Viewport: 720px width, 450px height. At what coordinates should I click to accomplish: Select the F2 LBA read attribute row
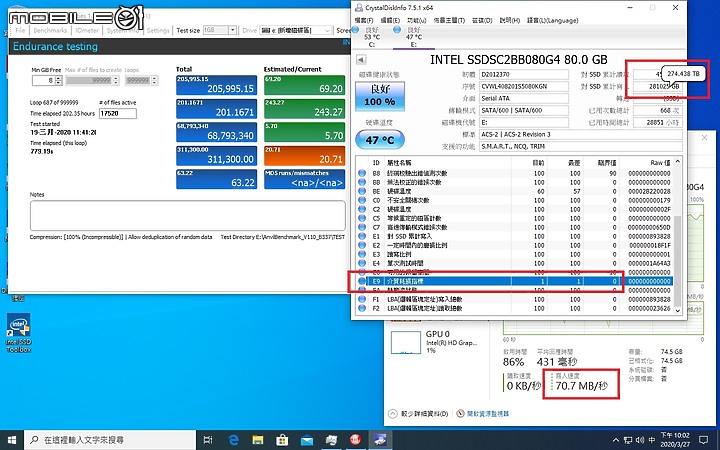pyautogui.click(x=514, y=308)
